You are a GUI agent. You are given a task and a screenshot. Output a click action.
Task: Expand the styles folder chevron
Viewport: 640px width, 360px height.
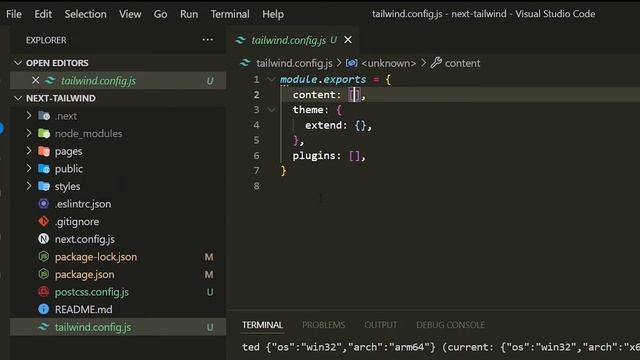click(x=29, y=186)
